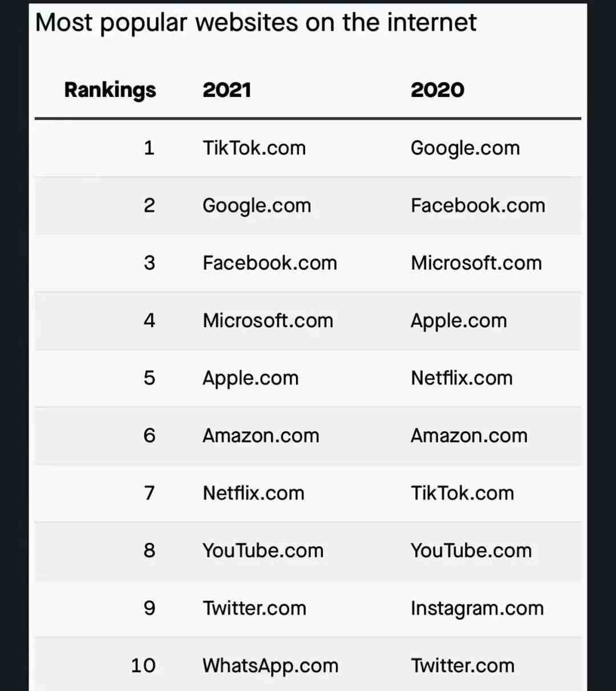Select Facebook.com in the 2020 column
This screenshot has width=616, height=691.
click(x=478, y=205)
